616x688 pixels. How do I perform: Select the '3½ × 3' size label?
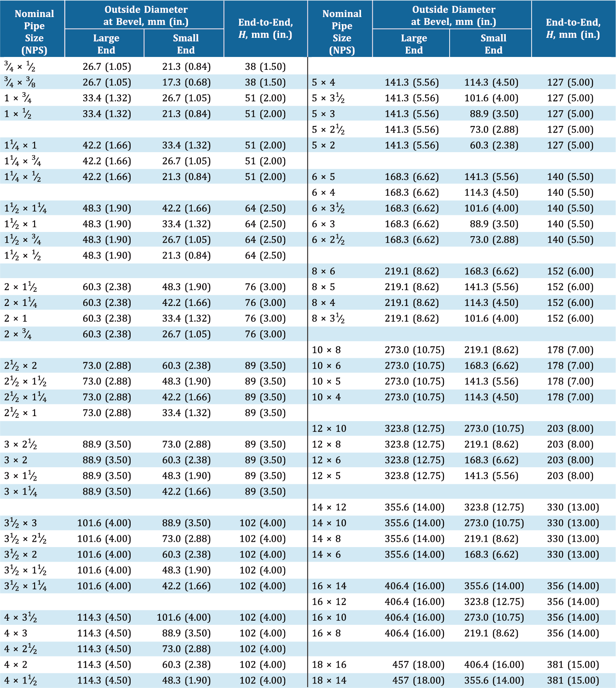[20, 523]
